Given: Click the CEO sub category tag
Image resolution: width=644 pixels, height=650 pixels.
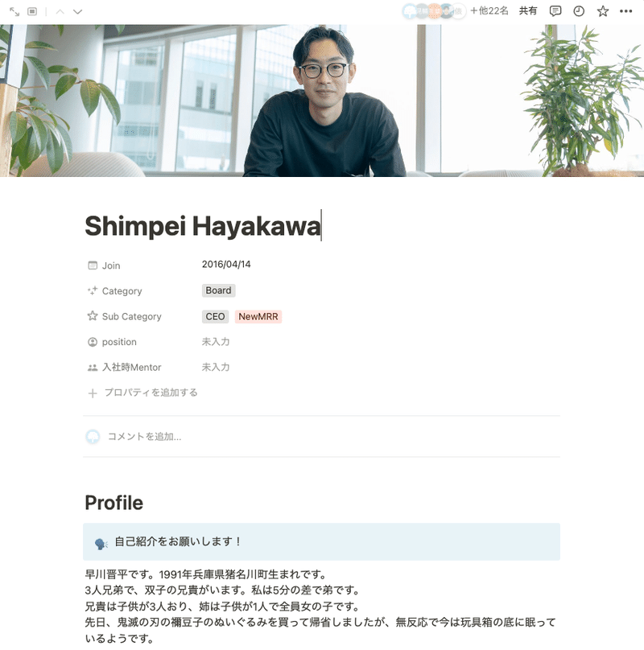Looking at the screenshot, I should [215, 317].
